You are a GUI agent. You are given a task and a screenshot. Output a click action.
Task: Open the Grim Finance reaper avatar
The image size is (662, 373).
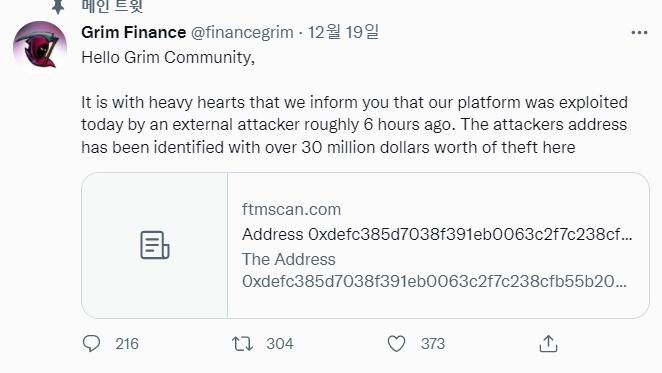[x=40, y=47]
